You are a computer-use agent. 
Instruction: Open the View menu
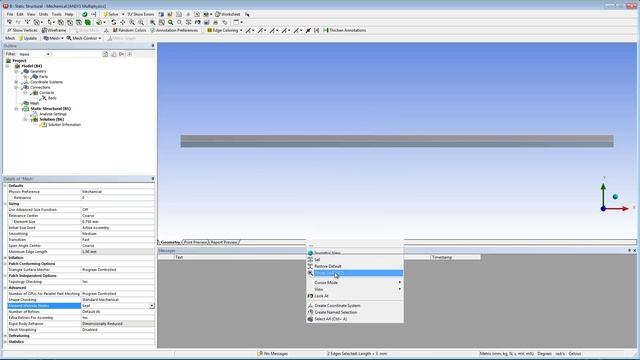(31, 14)
